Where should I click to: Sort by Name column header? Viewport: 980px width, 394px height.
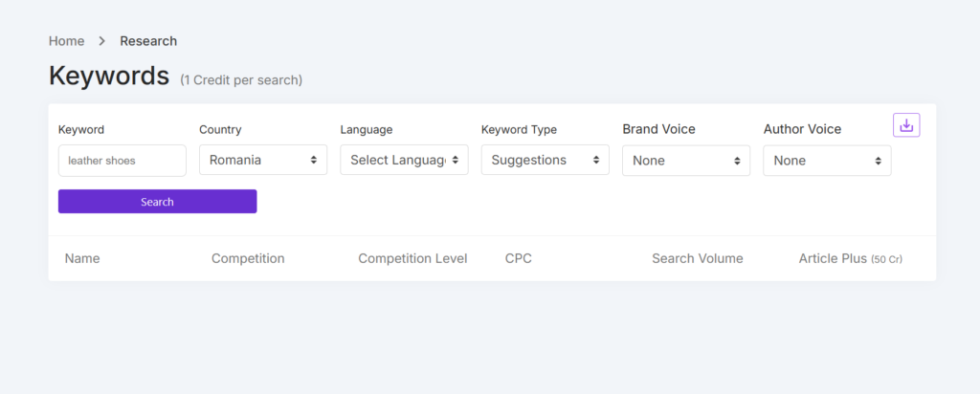82,258
